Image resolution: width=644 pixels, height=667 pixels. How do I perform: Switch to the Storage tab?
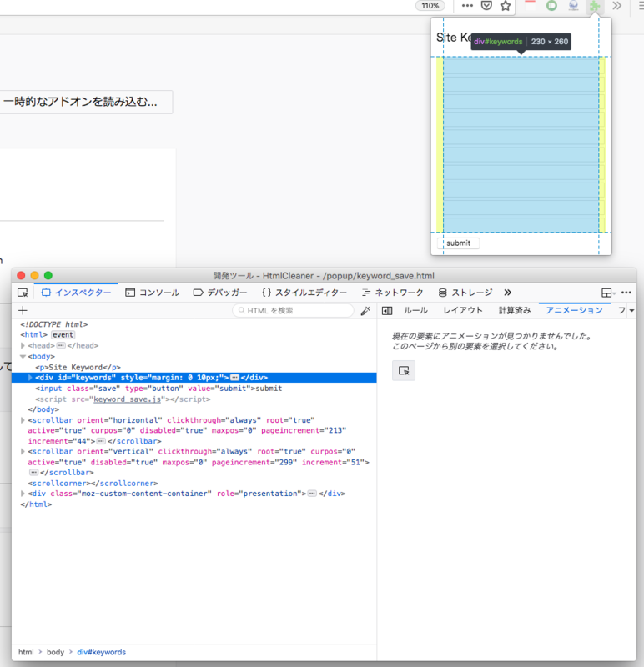(x=465, y=293)
